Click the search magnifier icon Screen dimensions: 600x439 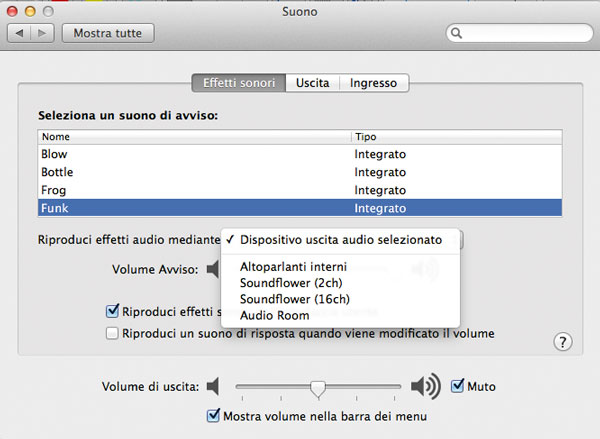pos(457,34)
